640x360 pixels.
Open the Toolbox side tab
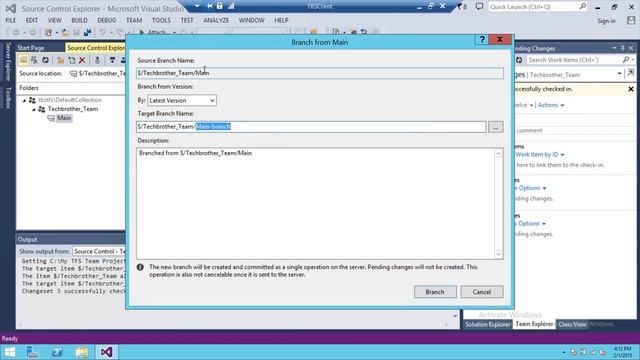pos(7,98)
